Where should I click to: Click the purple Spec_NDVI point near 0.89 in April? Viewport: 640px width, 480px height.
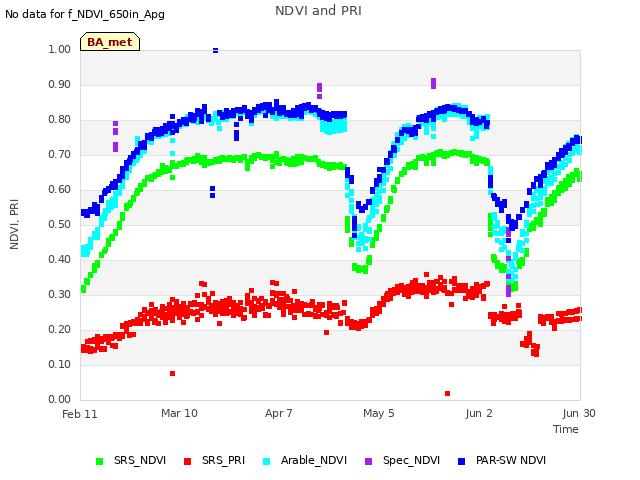320,87
